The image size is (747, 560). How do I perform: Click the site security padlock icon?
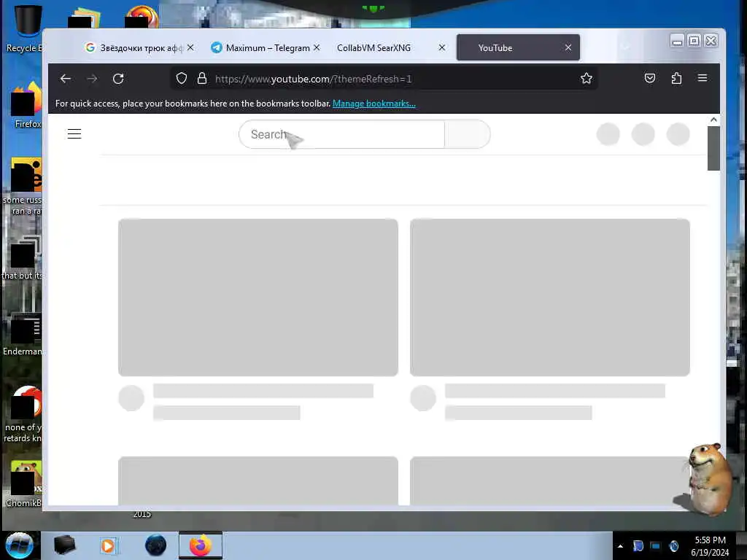click(x=202, y=78)
